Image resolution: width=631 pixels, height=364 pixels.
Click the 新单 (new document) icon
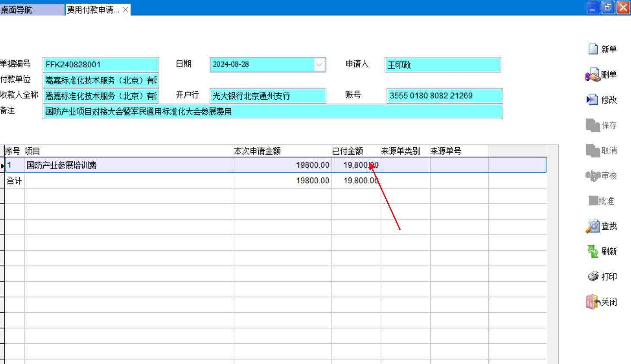tap(593, 49)
